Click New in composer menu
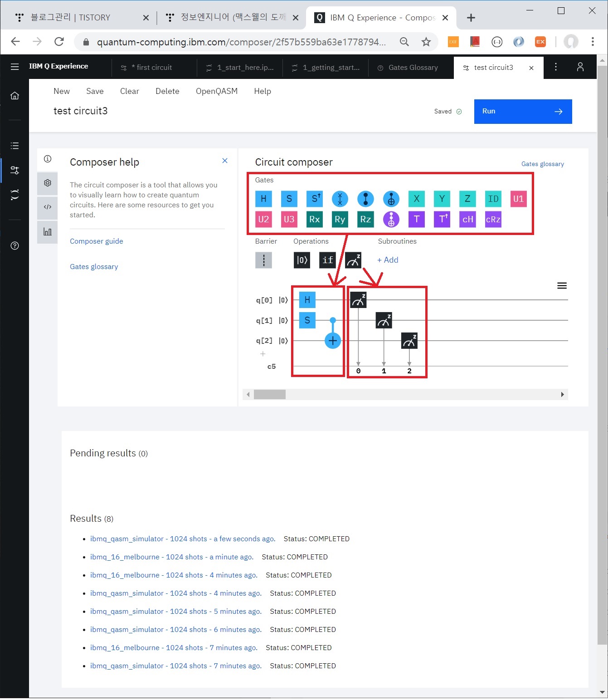The width and height of the screenshot is (608, 700). [x=62, y=91]
